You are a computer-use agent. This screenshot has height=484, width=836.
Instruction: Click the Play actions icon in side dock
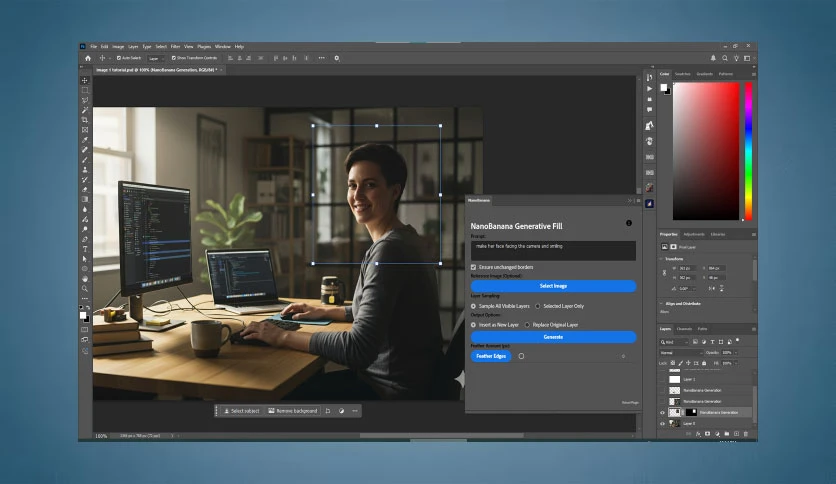coord(649,88)
